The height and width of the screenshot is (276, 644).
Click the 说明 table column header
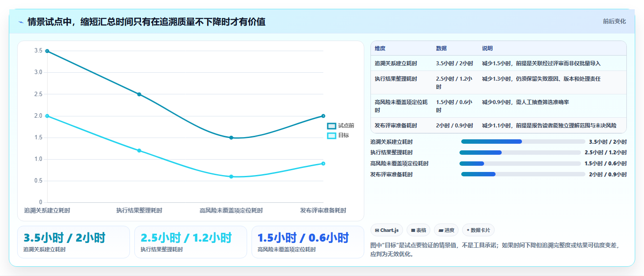(x=487, y=48)
